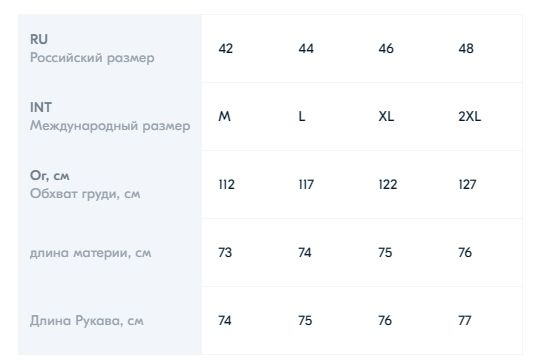Click chest girth value 117

coord(306,185)
